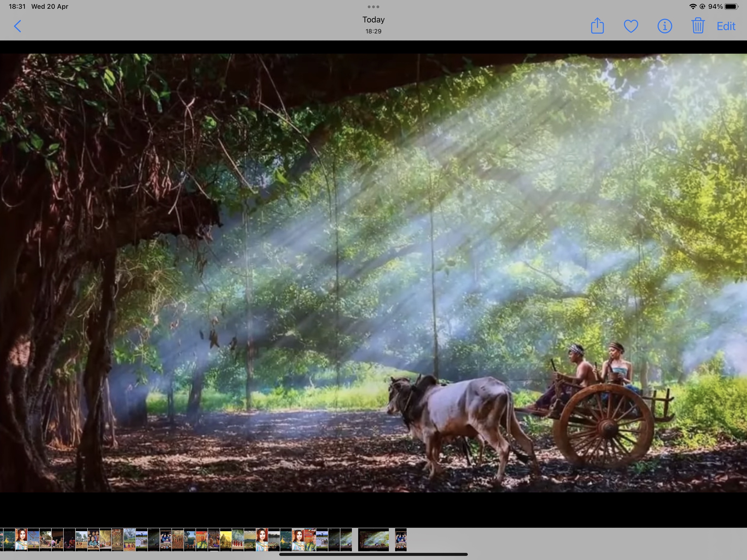Select the last thumbnail in filmstrip
Image resolution: width=747 pixels, height=560 pixels.
401,540
